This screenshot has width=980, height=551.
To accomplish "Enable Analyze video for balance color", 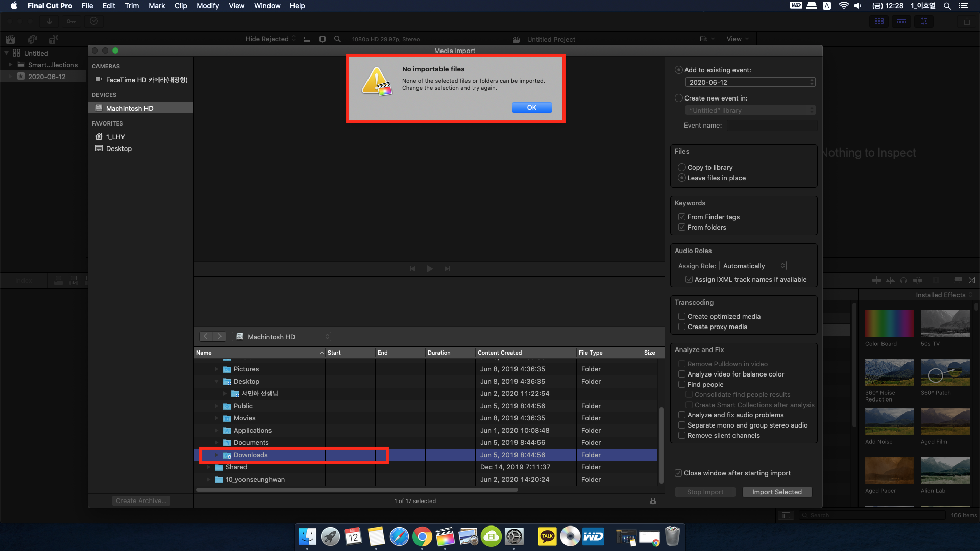I will click(681, 374).
